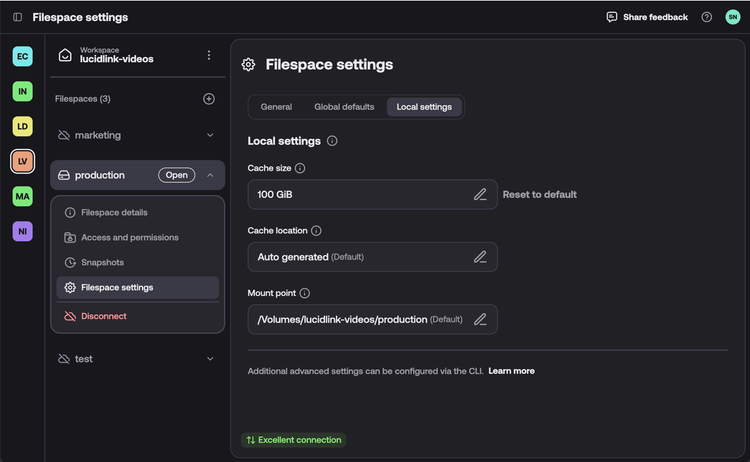
Task: Click the Local settings info icon
Action: click(332, 141)
